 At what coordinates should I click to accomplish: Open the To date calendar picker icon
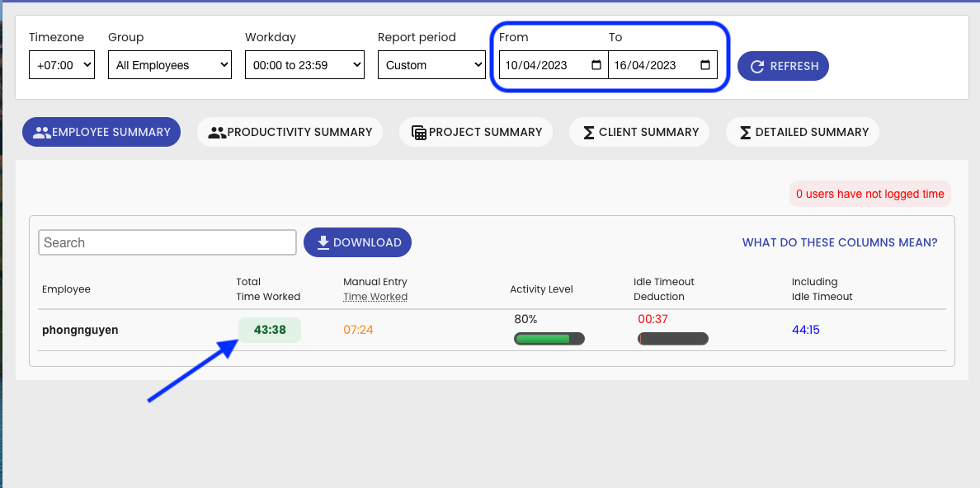(x=704, y=65)
